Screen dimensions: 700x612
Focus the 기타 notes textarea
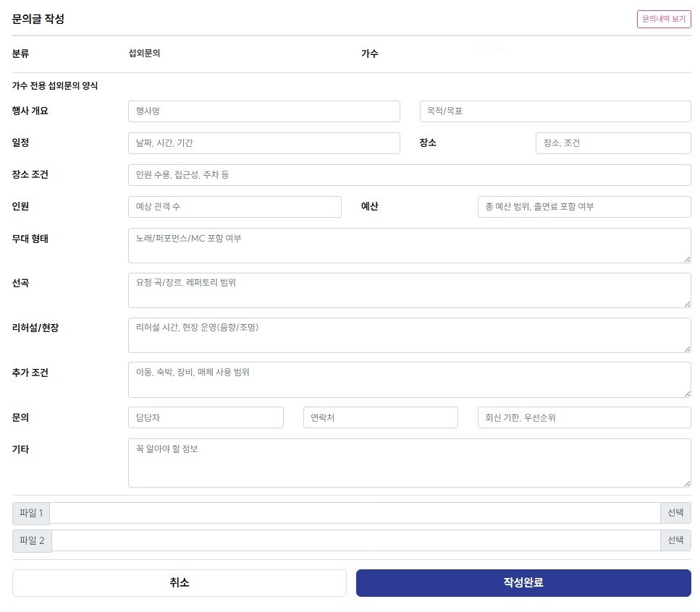[x=410, y=463]
